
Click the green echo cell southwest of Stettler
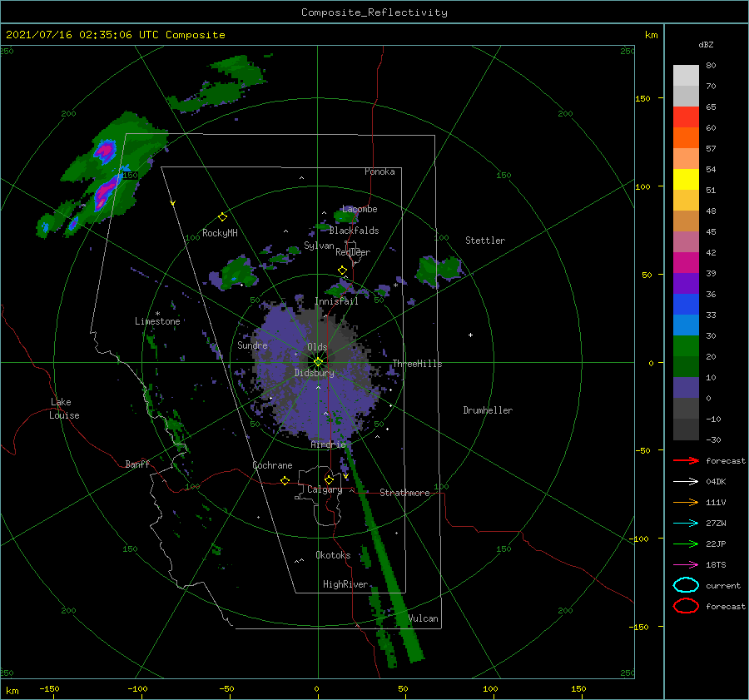(x=439, y=271)
